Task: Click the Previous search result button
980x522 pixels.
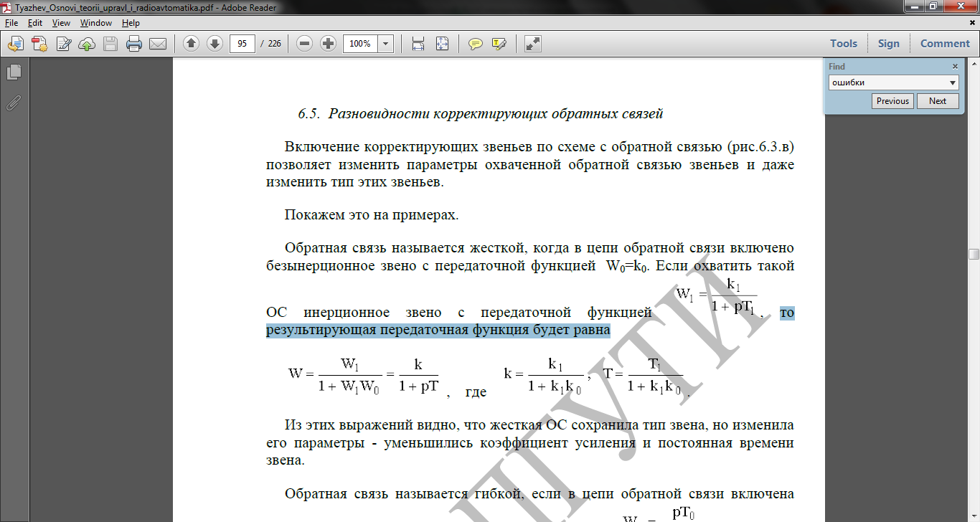Action: click(x=892, y=101)
